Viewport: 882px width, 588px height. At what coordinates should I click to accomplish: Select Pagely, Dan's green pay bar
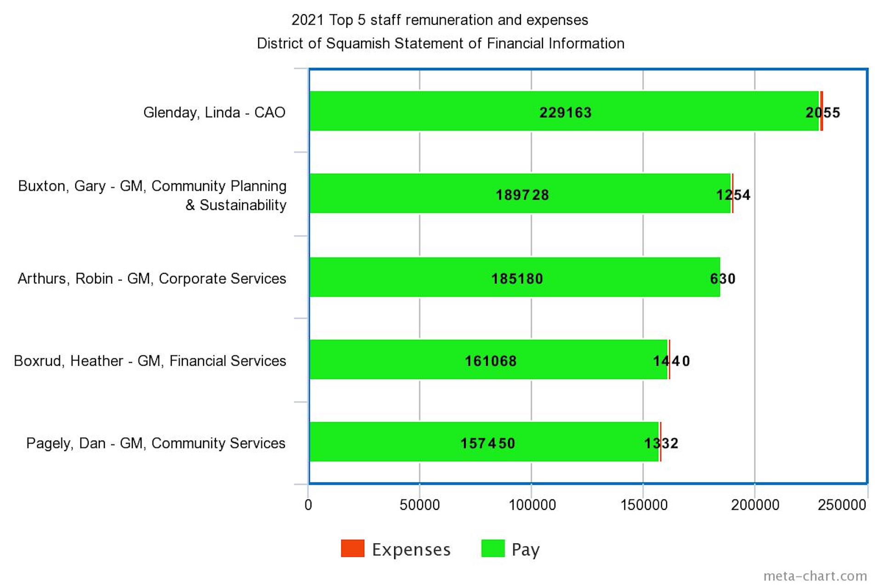tap(484, 441)
